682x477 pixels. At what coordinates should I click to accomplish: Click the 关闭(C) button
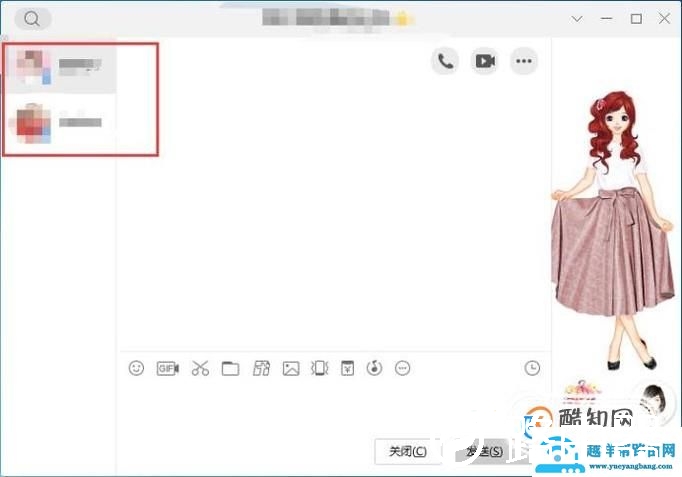(x=408, y=451)
